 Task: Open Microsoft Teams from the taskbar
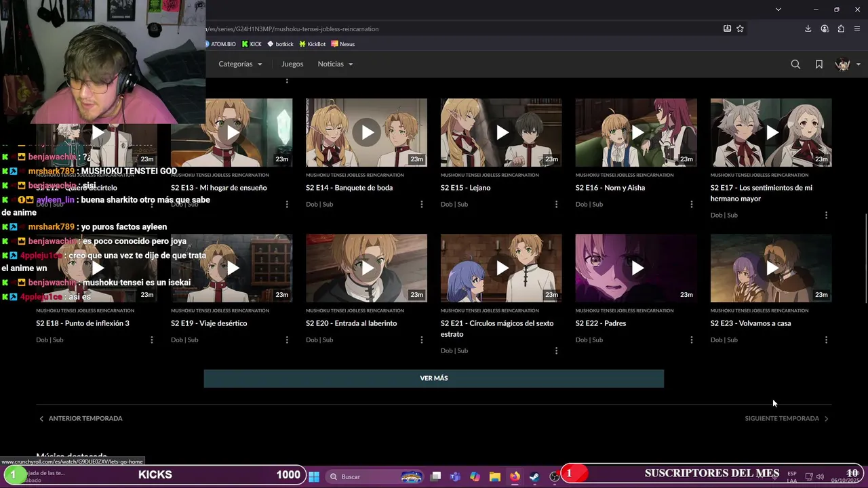tap(455, 476)
